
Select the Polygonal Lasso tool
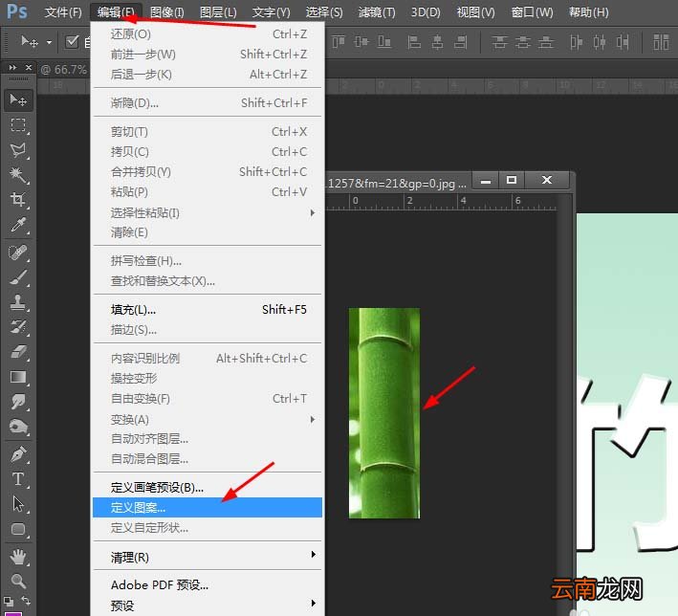(18, 150)
